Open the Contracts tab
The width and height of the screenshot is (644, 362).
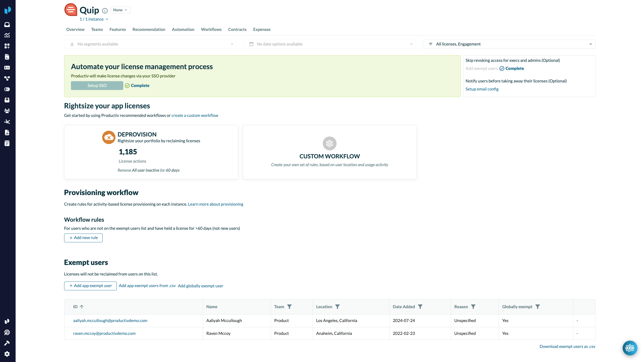point(237,29)
